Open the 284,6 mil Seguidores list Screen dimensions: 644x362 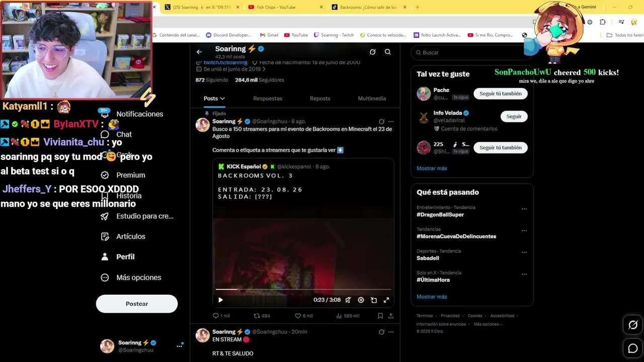(x=260, y=80)
